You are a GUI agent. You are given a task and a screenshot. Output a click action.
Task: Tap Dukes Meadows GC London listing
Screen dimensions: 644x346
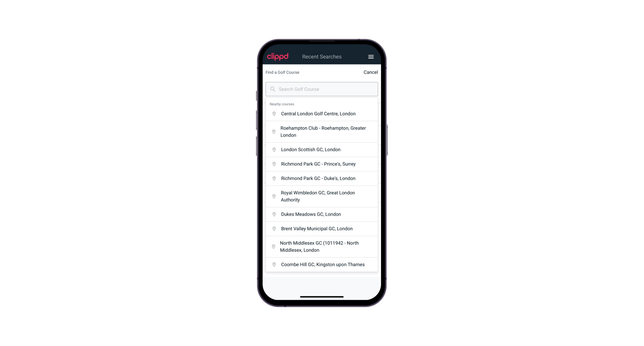[322, 214]
